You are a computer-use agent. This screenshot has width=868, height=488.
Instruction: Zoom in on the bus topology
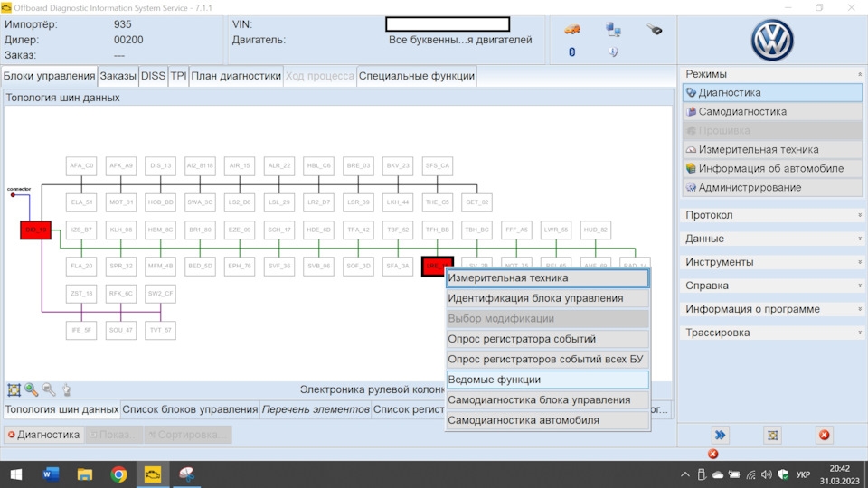pyautogui.click(x=31, y=390)
